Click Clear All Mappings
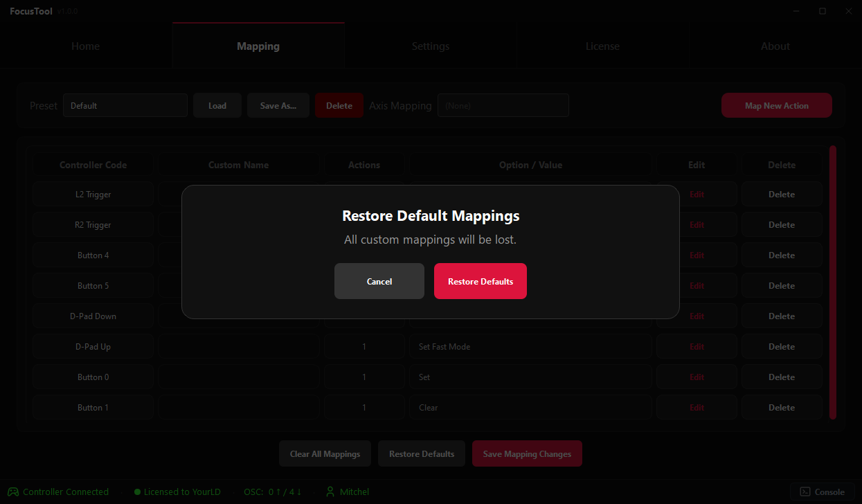 click(x=325, y=453)
